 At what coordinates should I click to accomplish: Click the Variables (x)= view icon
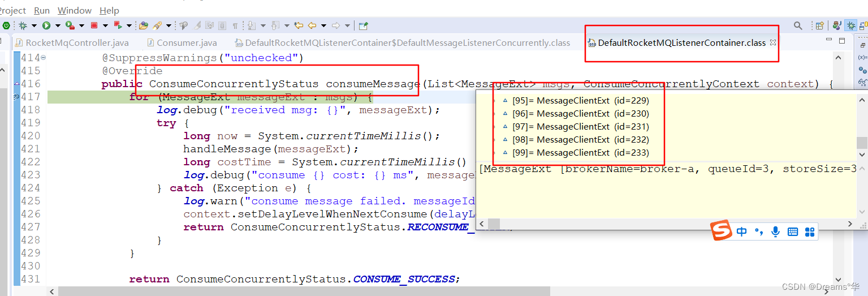pyautogui.click(x=862, y=57)
